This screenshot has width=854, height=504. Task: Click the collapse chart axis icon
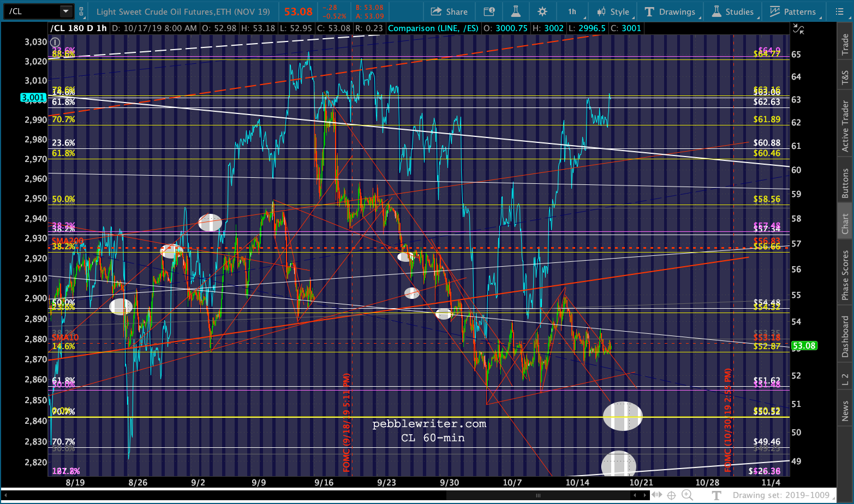point(798,29)
